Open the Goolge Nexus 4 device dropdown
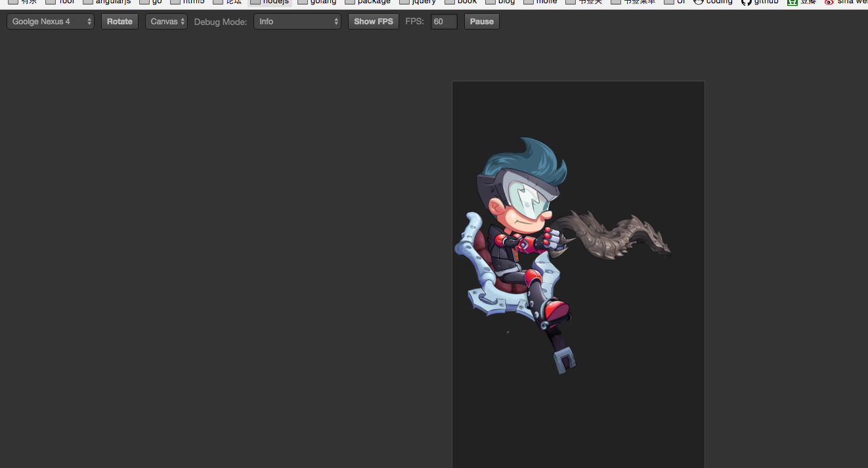This screenshot has width=868, height=468. pos(51,22)
